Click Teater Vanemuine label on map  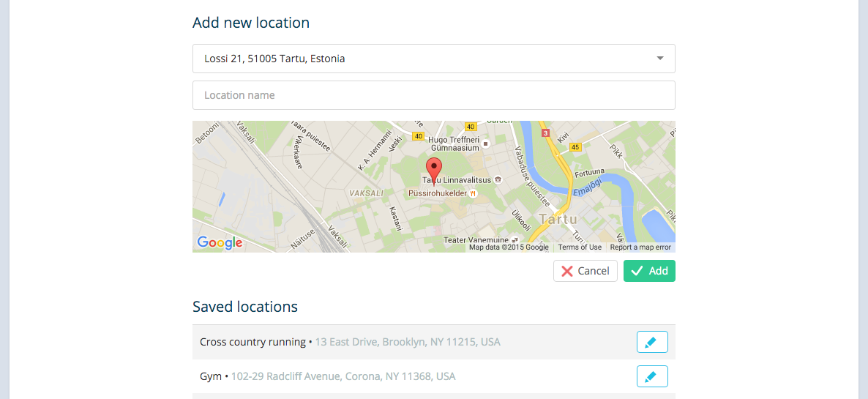476,240
